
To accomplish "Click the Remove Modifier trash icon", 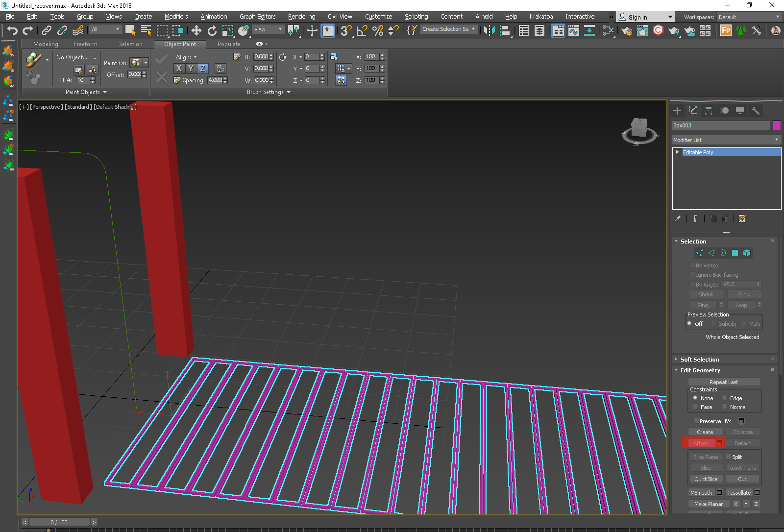I will pos(725,218).
